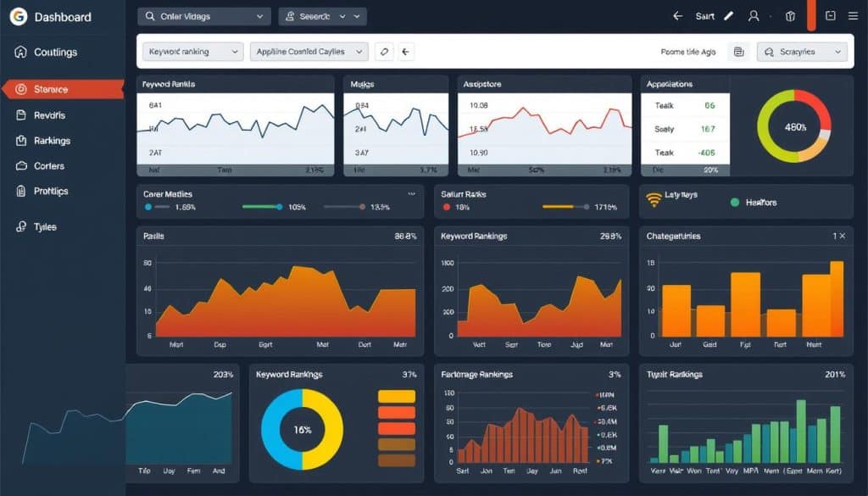Screen dimensions: 868x496
Task: Click the Corfers cloud icon
Action: [x=21, y=166]
